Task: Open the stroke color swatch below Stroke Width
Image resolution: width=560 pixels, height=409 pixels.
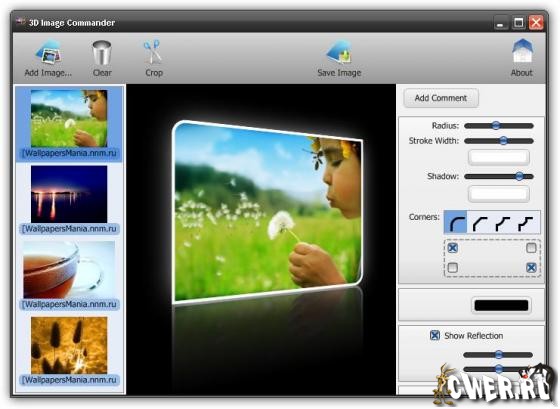Action: coord(499,157)
